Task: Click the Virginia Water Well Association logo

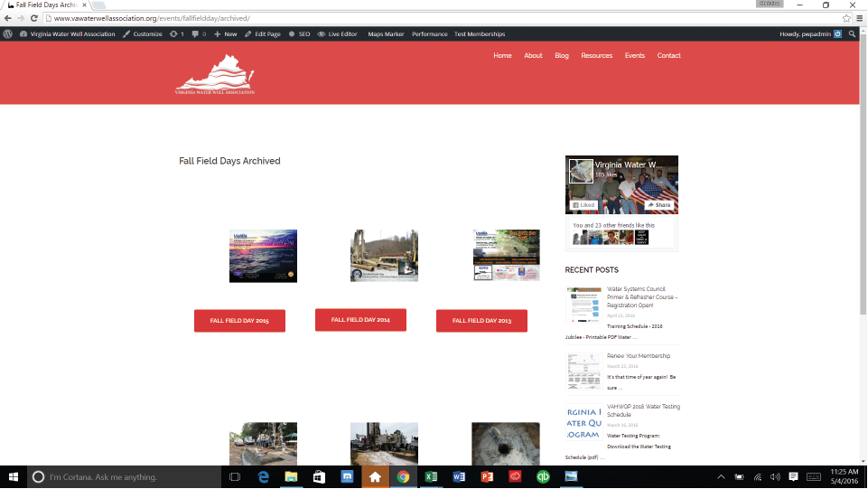Action: point(215,74)
